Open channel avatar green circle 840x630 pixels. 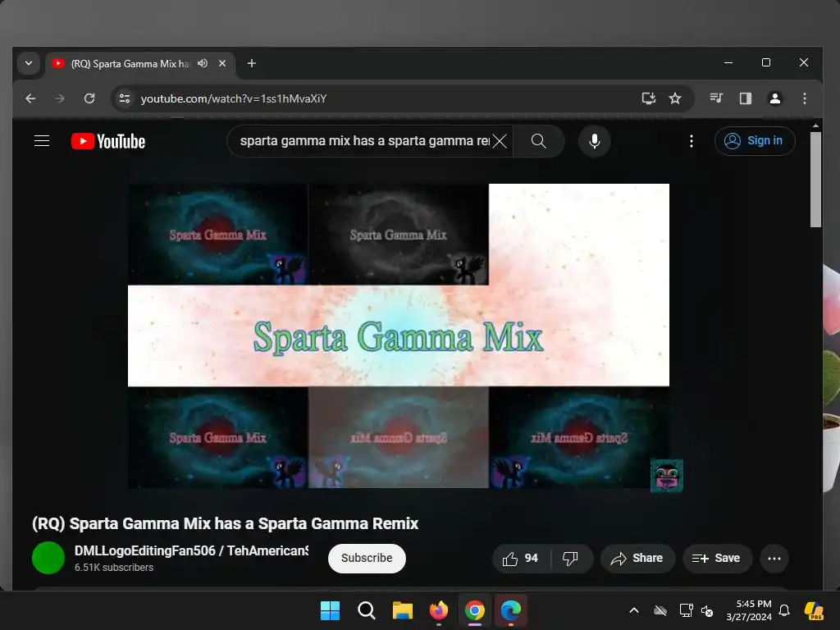[48, 558]
